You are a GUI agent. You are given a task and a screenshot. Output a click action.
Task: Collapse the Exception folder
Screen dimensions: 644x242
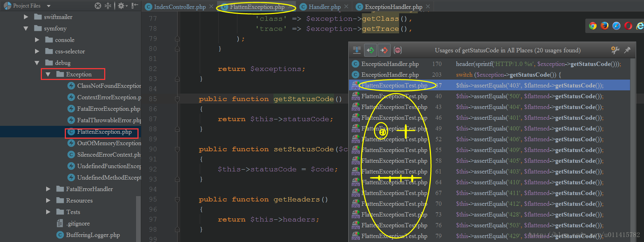pyautogui.click(x=48, y=74)
